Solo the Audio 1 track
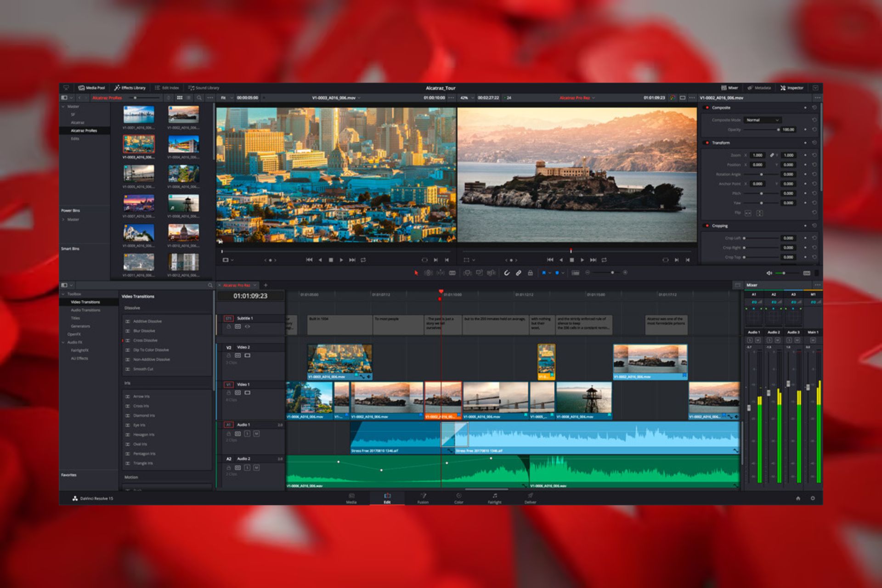Viewport: 882px width, 588px height. (247, 434)
